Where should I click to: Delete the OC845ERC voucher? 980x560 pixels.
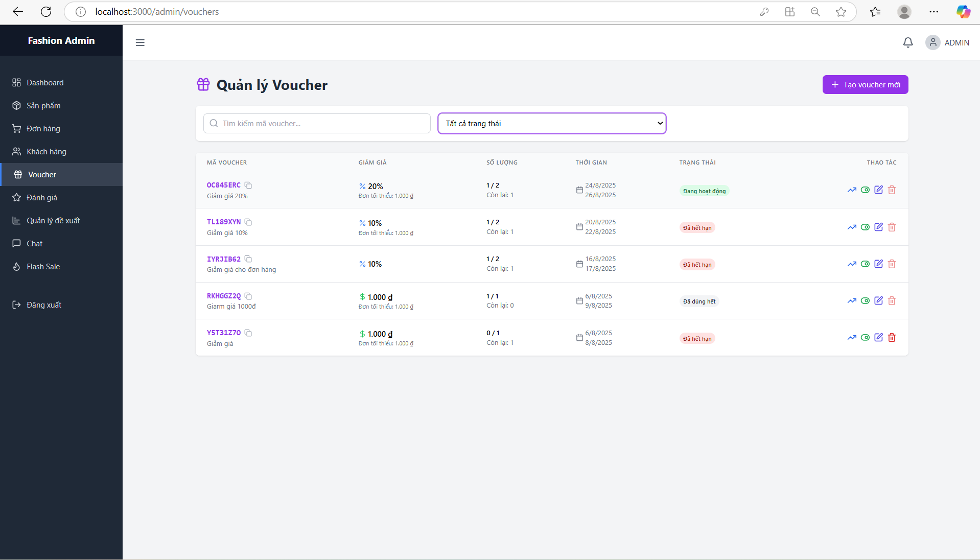[x=892, y=190]
